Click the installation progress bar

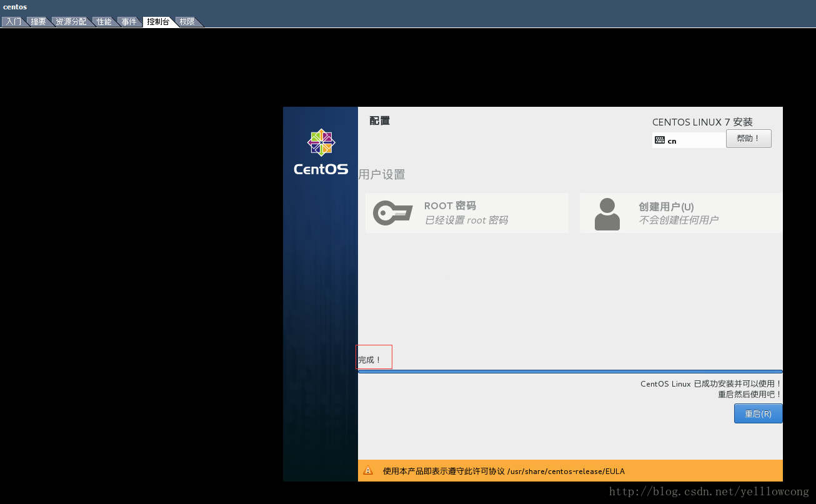point(570,372)
